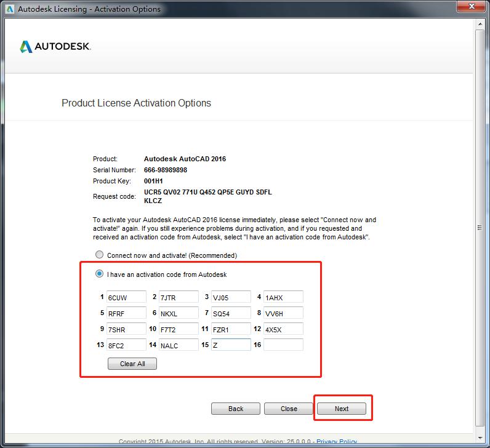The width and height of the screenshot is (490, 448).
Task: Click activation code field 1 containing 6CUW
Action: coord(126,297)
